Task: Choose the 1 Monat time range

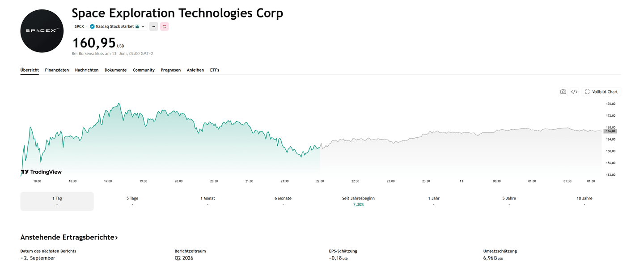Action: [x=208, y=201]
